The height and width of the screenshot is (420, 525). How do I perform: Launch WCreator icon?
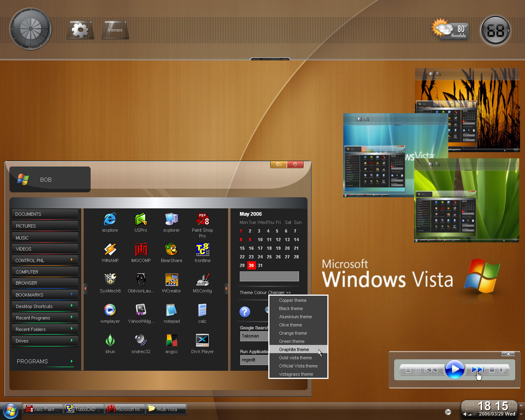[171, 280]
